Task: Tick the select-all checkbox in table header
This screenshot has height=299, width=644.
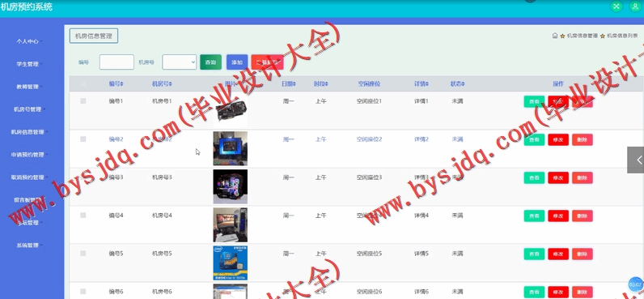Action: [x=83, y=84]
